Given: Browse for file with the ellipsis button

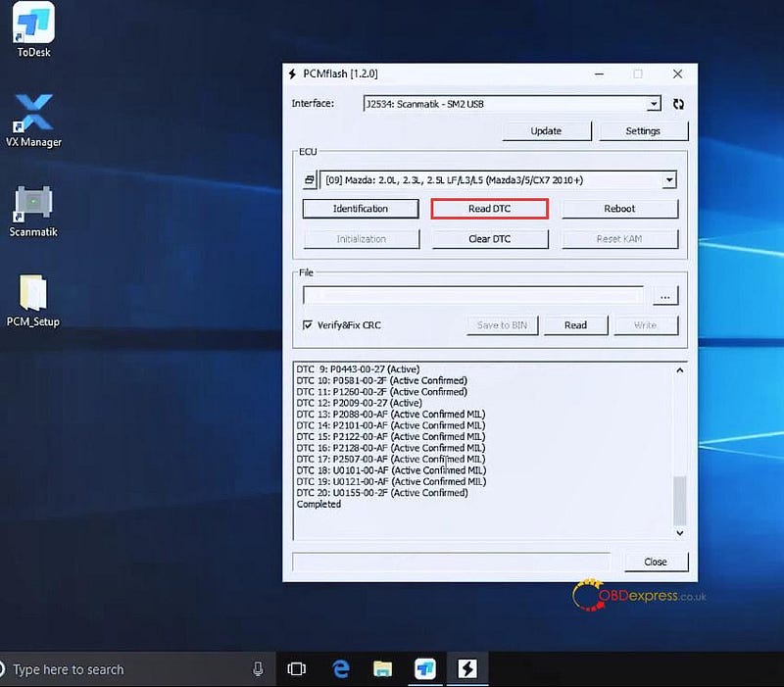Looking at the screenshot, I should click(x=665, y=296).
